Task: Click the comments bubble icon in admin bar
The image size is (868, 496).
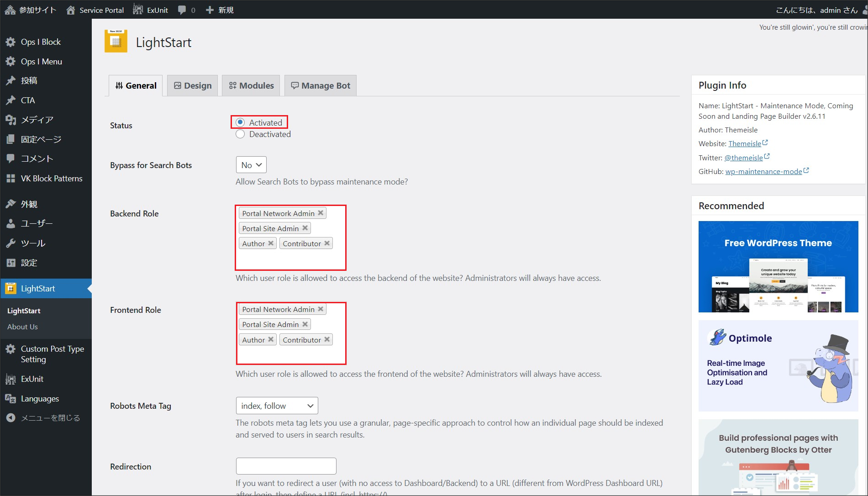Action: pyautogui.click(x=182, y=10)
